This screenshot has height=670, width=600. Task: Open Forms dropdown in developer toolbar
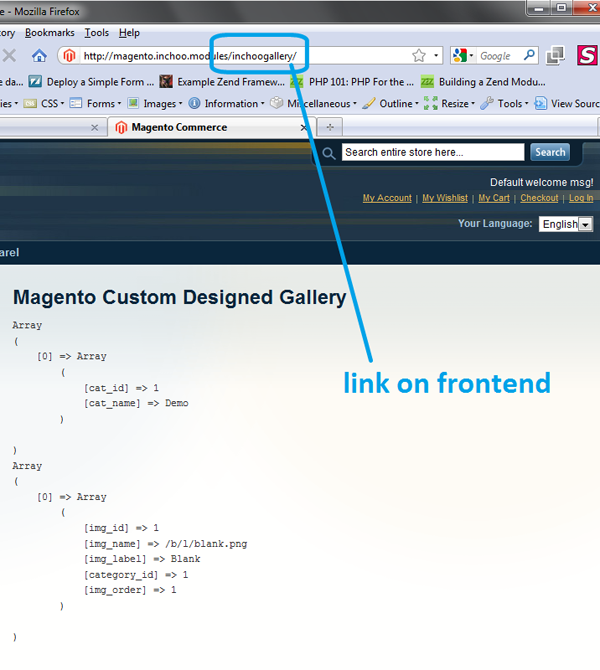click(x=96, y=103)
